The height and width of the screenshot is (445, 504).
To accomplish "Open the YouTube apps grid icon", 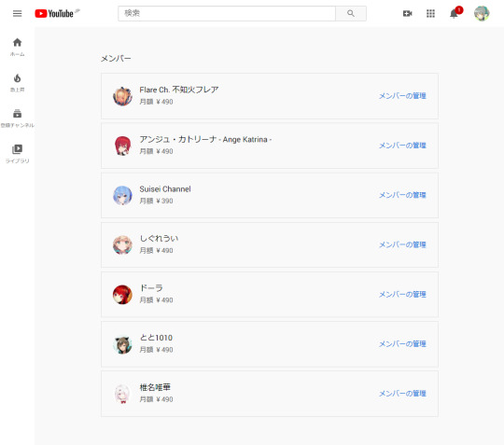I will [x=430, y=13].
